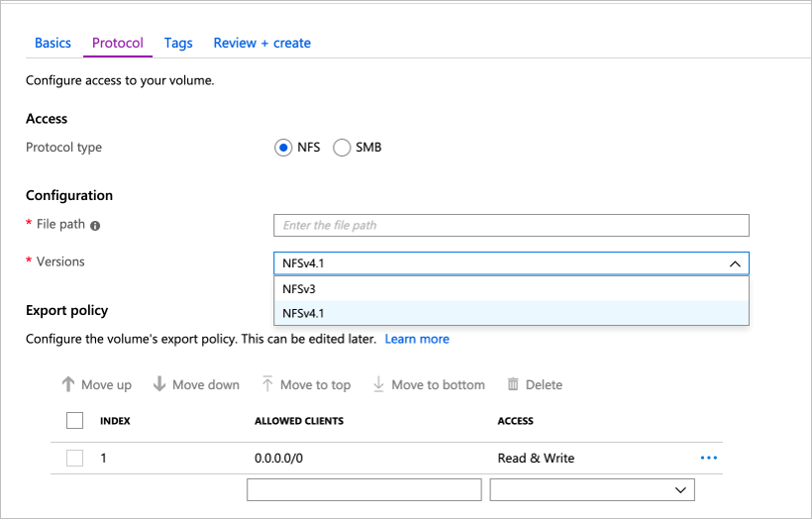
Task: Click the File path info icon
Action: 95,225
